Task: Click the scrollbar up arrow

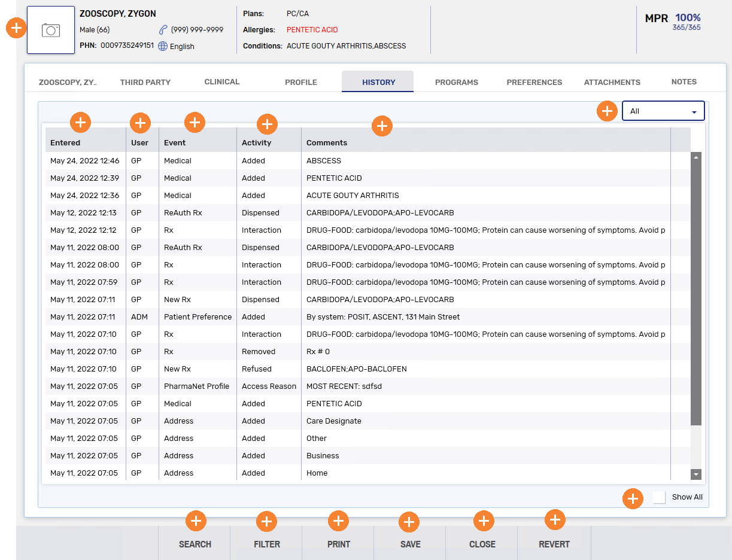Action: 696,157
